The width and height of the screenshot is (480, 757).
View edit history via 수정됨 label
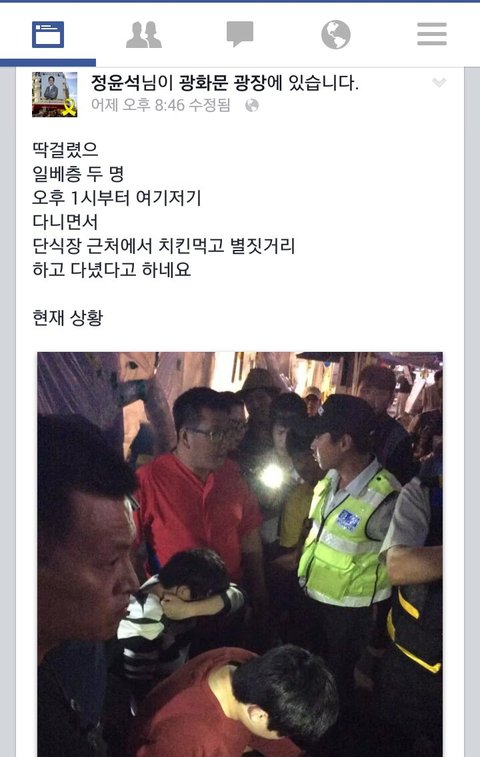click(x=210, y=105)
